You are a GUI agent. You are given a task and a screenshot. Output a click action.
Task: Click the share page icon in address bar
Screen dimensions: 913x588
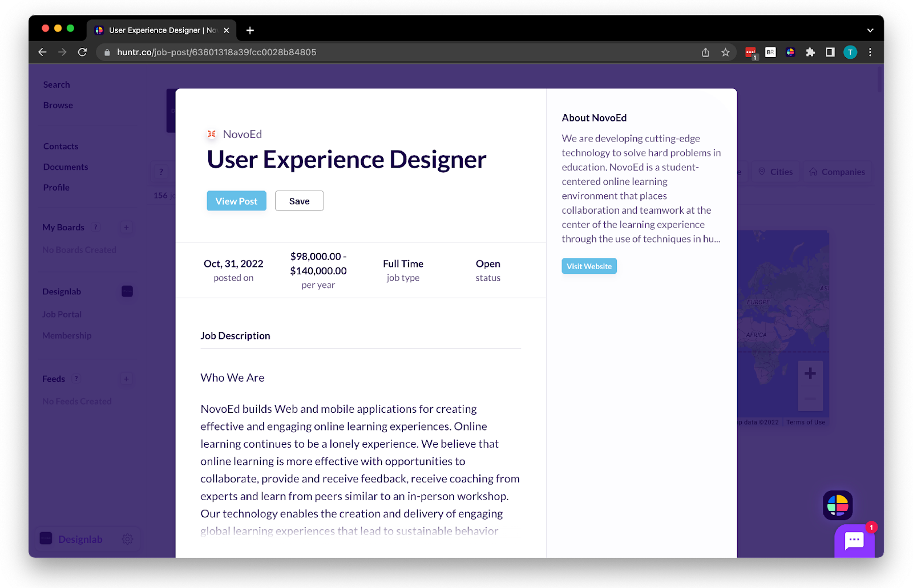[x=705, y=52]
